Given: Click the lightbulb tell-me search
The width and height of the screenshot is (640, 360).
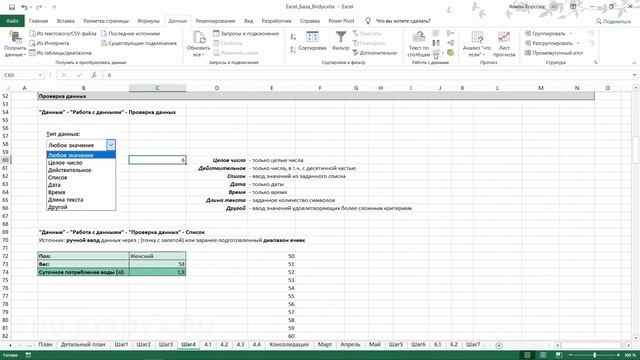Looking at the screenshot, I should point(368,21).
